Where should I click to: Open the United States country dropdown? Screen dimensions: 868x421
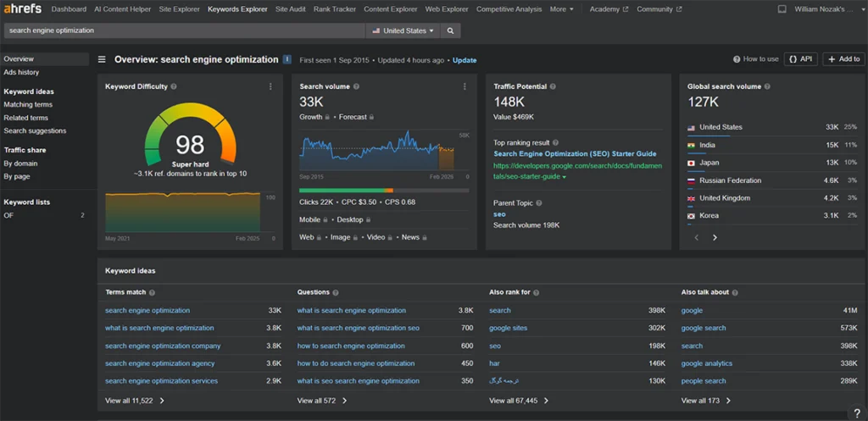[403, 31]
